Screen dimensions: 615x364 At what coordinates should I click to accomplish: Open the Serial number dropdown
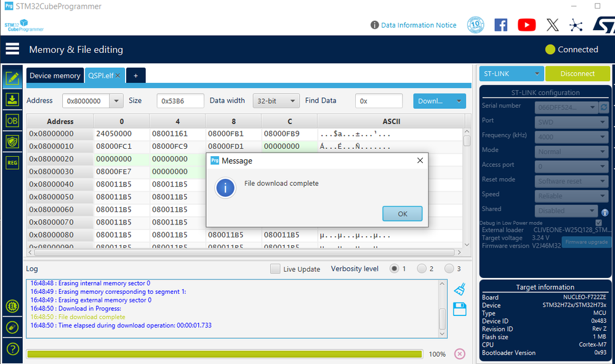[x=566, y=107]
